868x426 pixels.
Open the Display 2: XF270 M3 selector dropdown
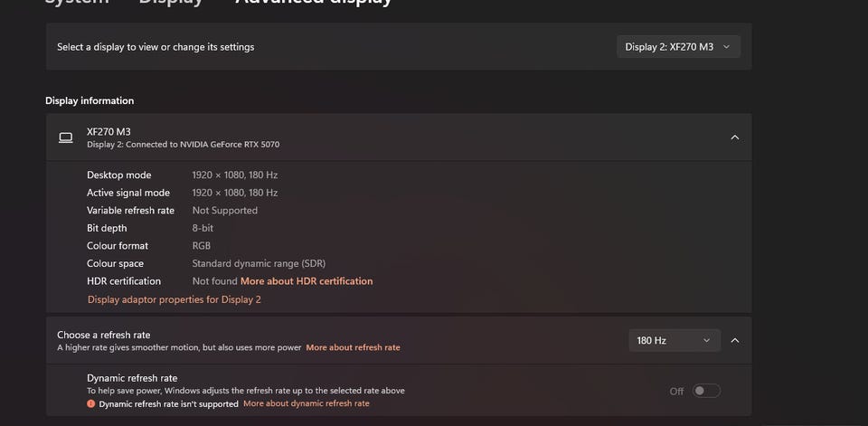click(678, 47)
